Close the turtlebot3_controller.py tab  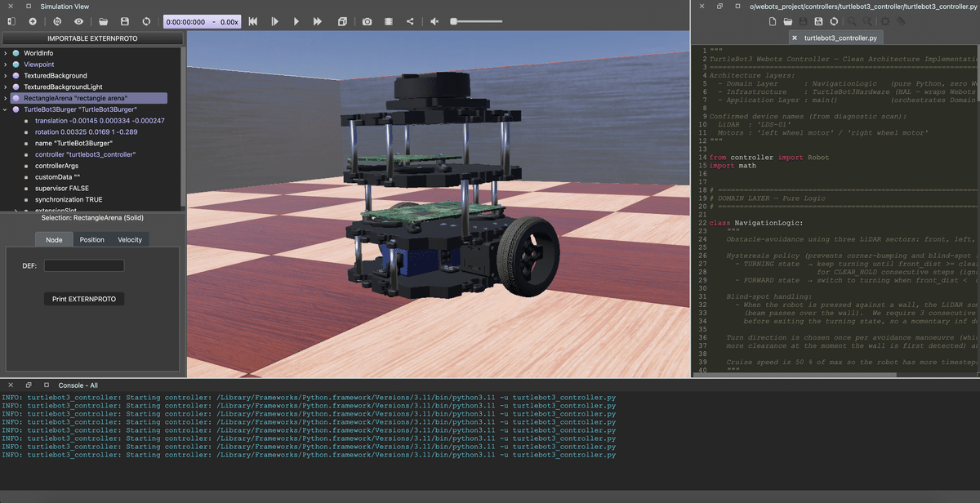pos(795,38)
